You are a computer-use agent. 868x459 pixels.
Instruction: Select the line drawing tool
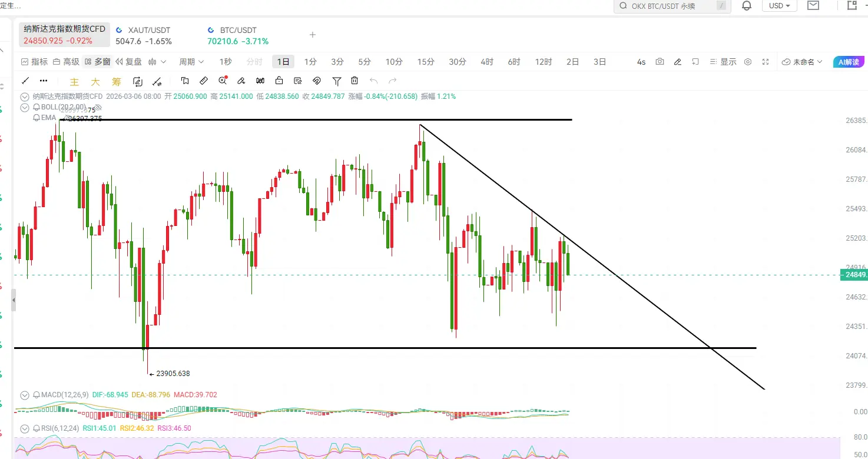[25, 81]
